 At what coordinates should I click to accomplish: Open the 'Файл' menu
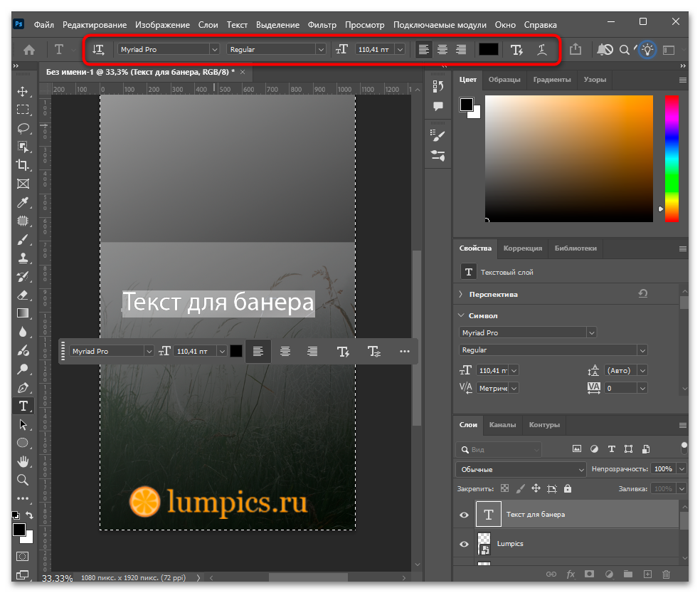[44, 25]
